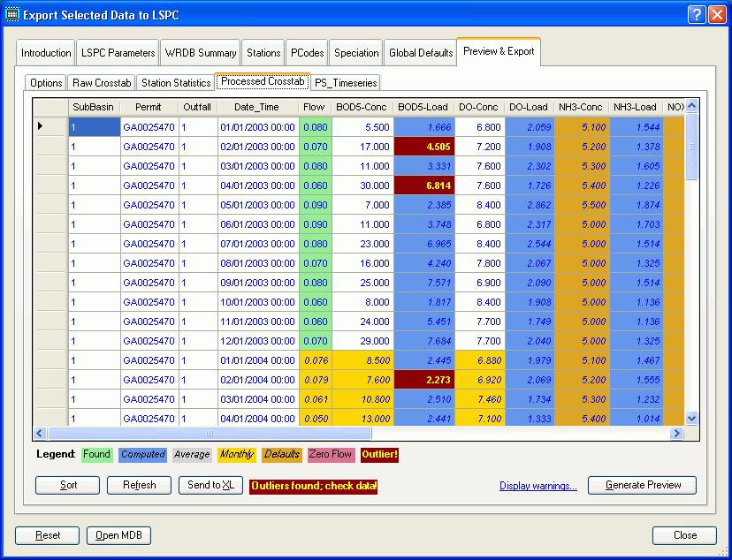Image resolution: width=732 pixels, height=560 pixels.
Task: Switch to the Global Defaults tab
Action: pyautogui.click(x=420, y=51)
